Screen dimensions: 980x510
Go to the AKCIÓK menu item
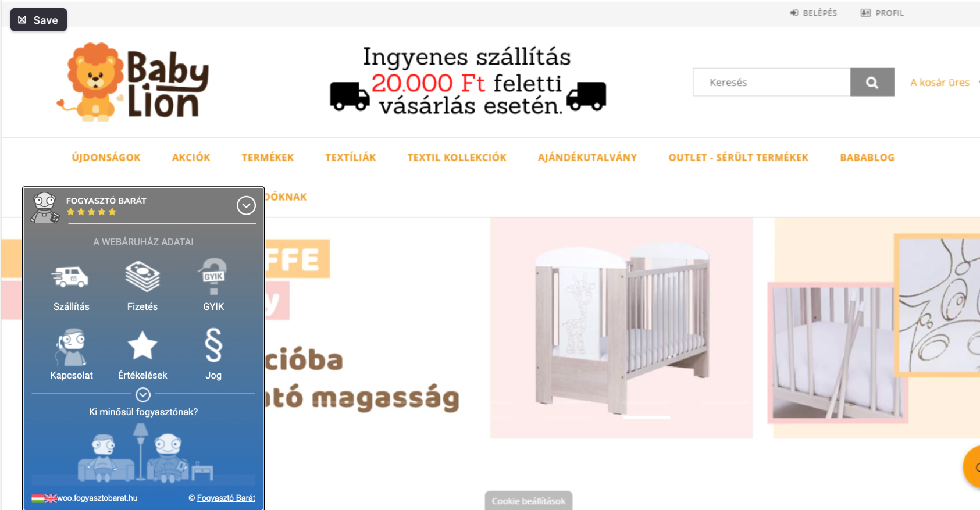click(191, 158)
